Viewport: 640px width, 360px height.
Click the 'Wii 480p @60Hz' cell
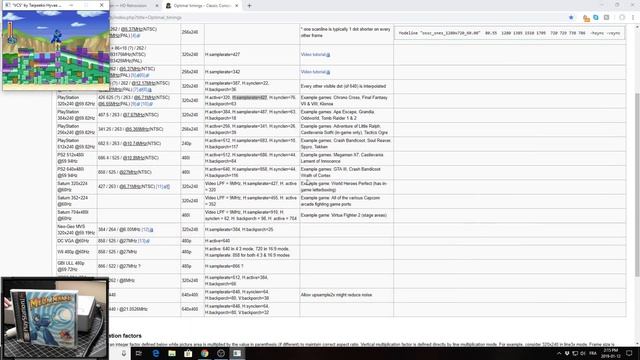pos(76,252)
